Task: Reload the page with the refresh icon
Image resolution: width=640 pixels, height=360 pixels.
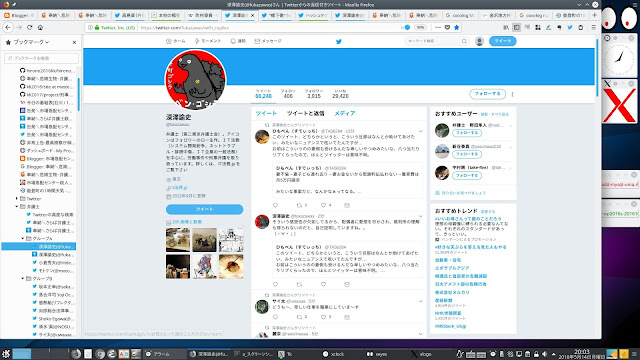Action: 29,27
